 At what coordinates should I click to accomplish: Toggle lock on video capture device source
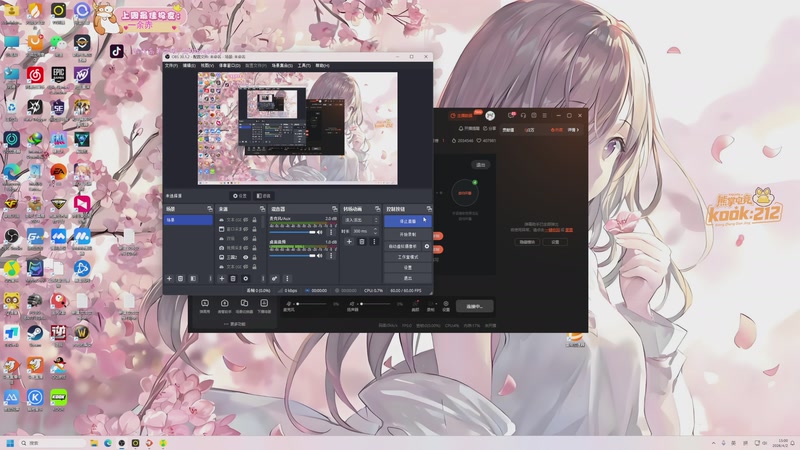point(254,248)
